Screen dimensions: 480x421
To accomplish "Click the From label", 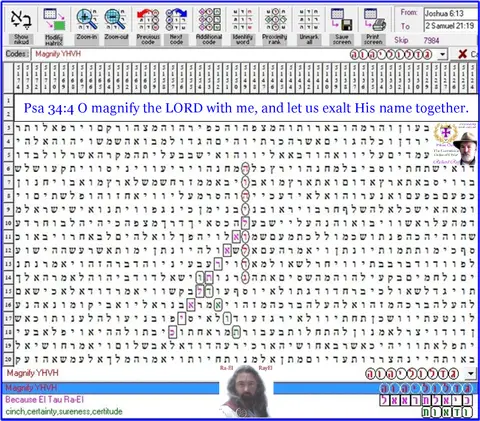I will tap(409, 13).
